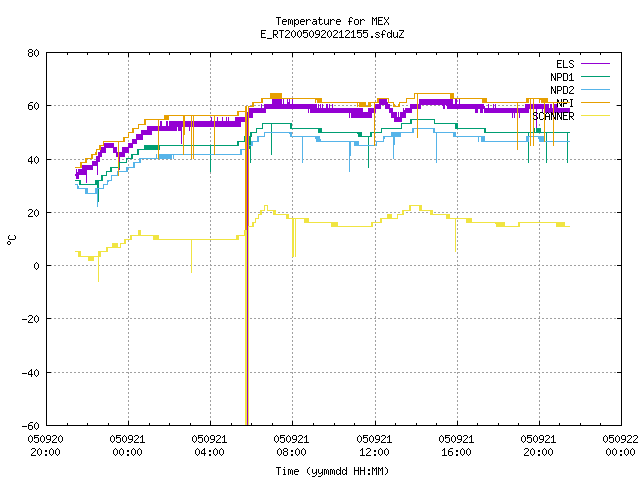Click the x-axis label 050921 20:00

tap(538, 445)
